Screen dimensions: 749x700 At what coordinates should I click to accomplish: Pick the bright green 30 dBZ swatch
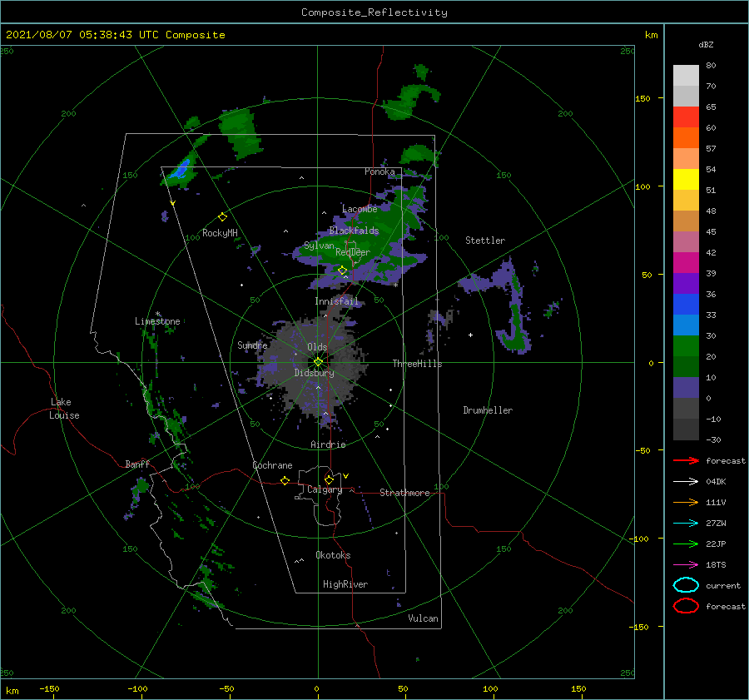pyautogui.click(x=686, y=346)
